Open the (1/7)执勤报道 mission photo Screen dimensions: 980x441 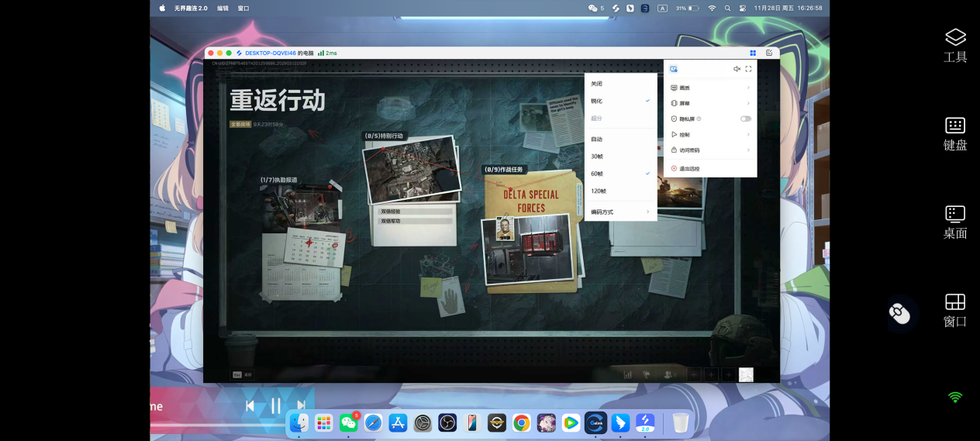pos(302,208)
